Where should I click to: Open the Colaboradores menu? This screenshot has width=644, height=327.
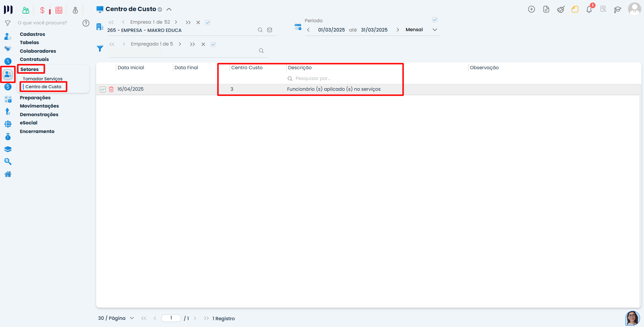38,51
